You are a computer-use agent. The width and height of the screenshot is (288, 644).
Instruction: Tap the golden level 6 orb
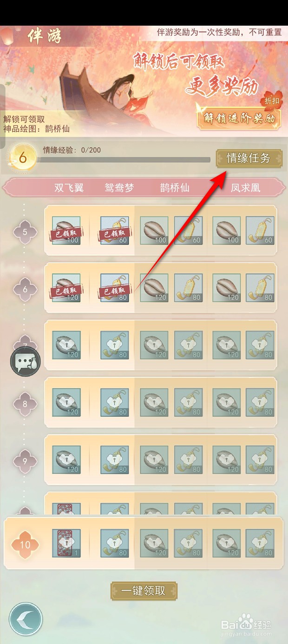tap(22, 158)
